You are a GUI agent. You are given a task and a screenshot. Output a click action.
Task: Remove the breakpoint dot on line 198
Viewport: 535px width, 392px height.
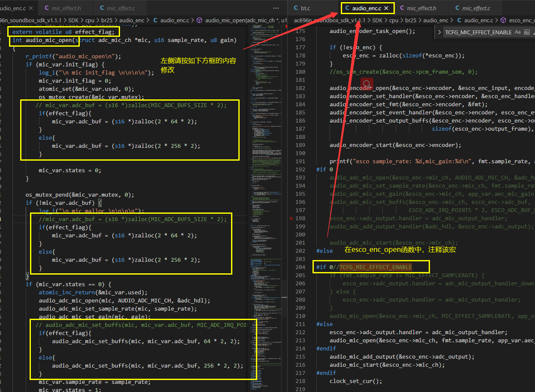coord(292,218)
